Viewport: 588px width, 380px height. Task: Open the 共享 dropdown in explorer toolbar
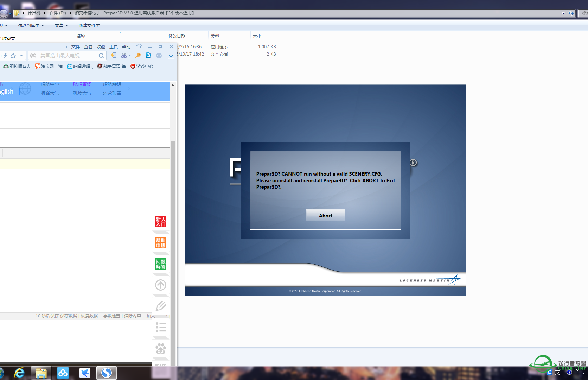click(x=61, y=25)
